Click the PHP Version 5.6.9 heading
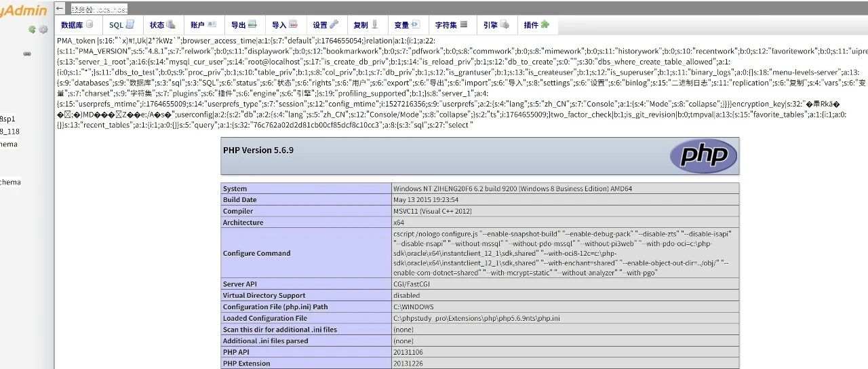868x369 pixels. pyautogui.click(x=258, y=150)
